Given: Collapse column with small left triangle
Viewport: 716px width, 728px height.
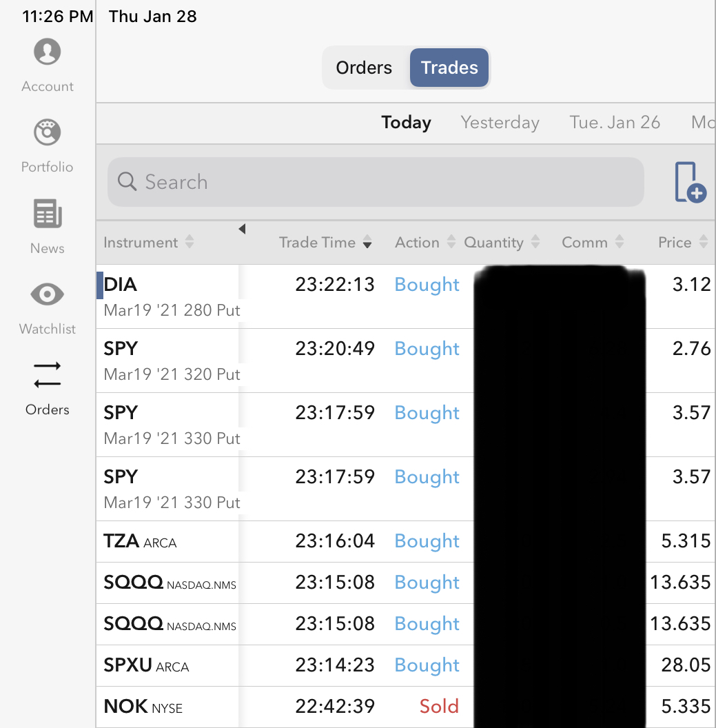Looking at the screenshot, I should 242,229.
